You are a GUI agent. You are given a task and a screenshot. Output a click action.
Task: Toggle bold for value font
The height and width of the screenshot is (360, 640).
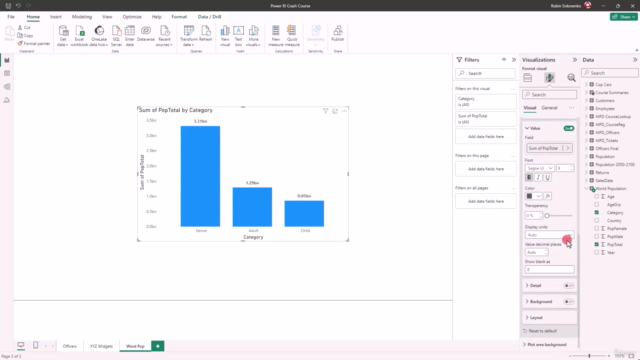pos(529,178)
